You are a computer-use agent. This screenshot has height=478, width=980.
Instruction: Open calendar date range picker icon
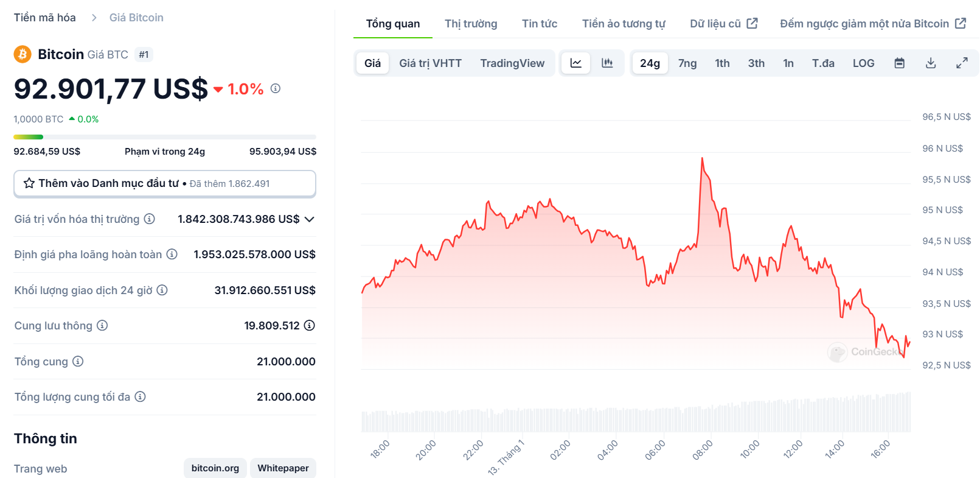[x=900, y=63]
